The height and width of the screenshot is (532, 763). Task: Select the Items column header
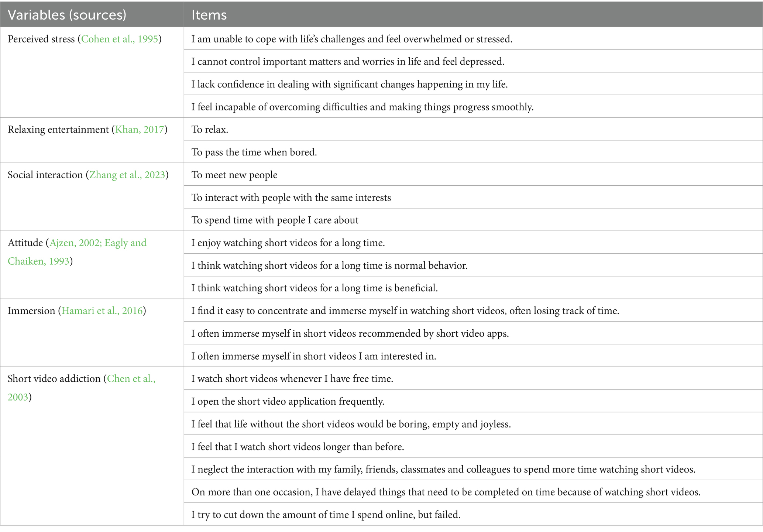tap(473, 14)
